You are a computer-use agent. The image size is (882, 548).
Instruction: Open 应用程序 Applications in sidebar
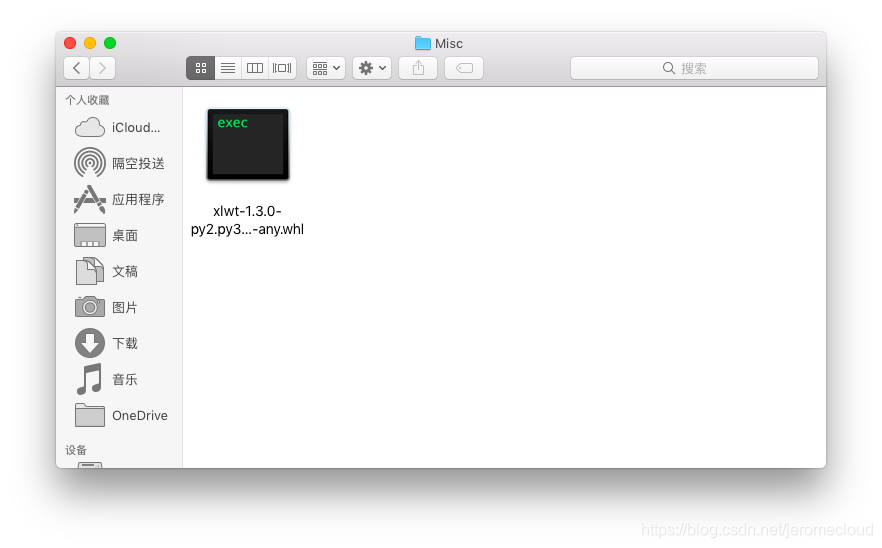[119, 199]
